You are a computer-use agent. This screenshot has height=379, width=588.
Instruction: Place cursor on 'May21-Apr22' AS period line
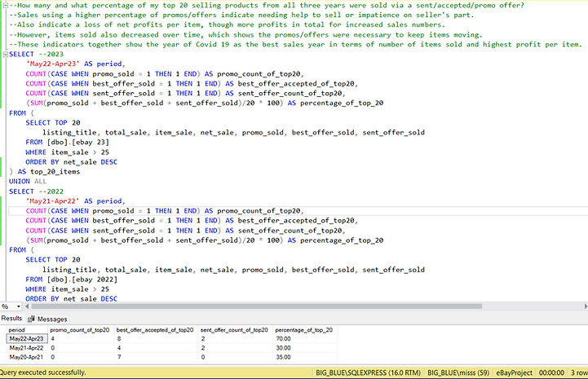75,201
